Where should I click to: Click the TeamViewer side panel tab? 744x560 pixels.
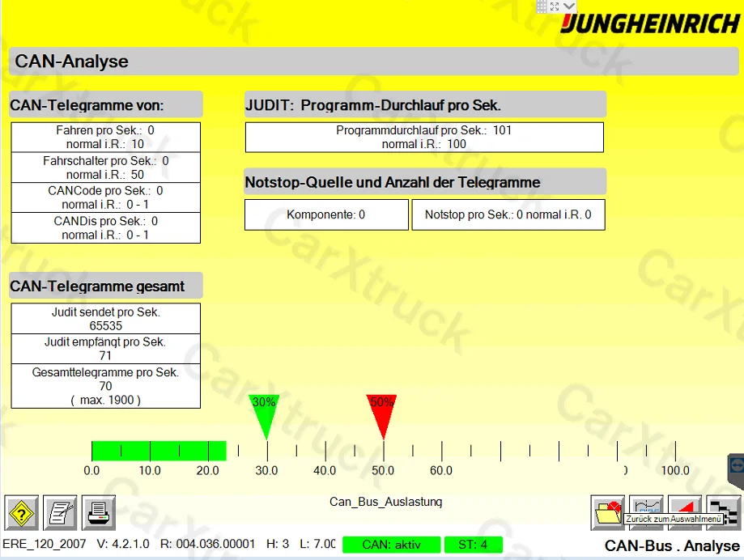(737, 469)
